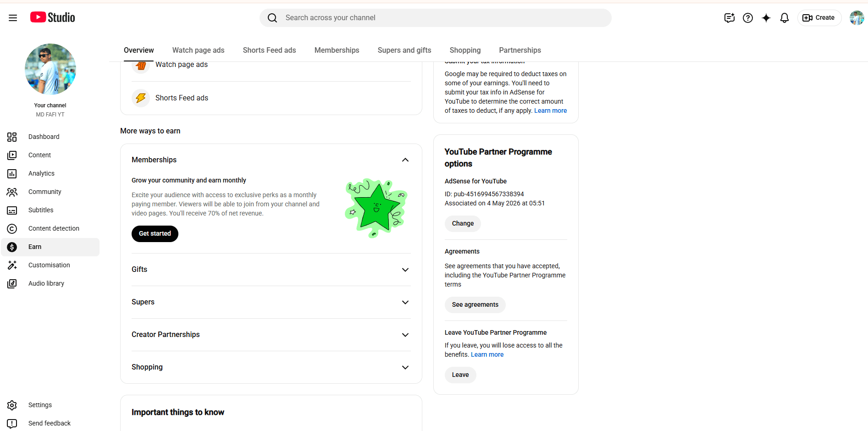The image size is (868, 431).
Task: Click the Settings gear icon
Action: [12, 405]
